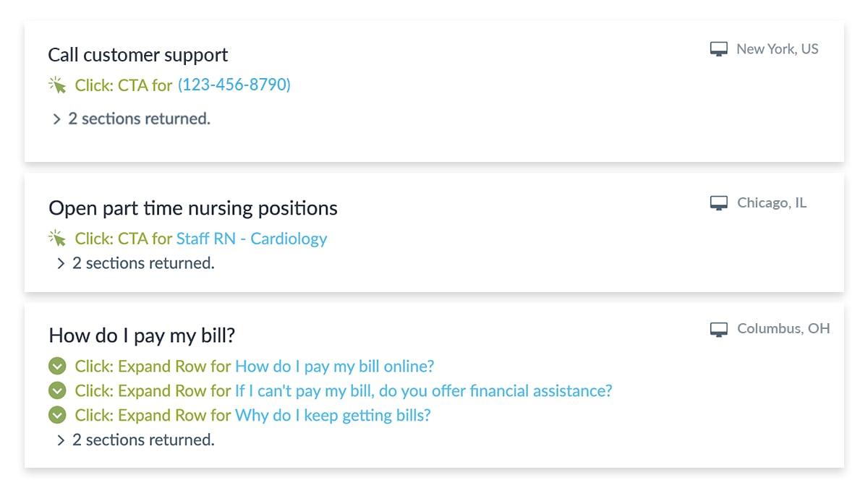Viewport: 868px width, 488px height.
Task: Open the Staff RN - Cardiology link
Action: click(x=252, y=239)
